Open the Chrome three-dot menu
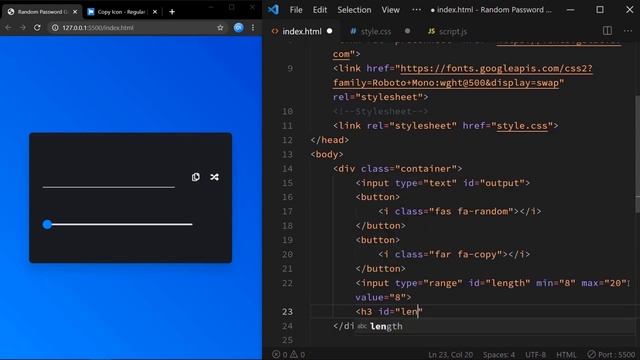The height and width of the screenshot is (360, 640). pyautogui.click(x=253, y=27)
